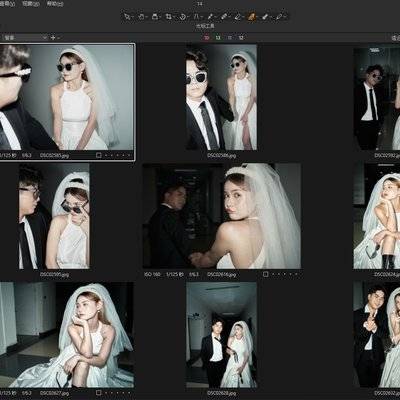This screenshot has height=400, width=400.
Task: Select the hand pan cursor tool
Action: coord(141,16)
